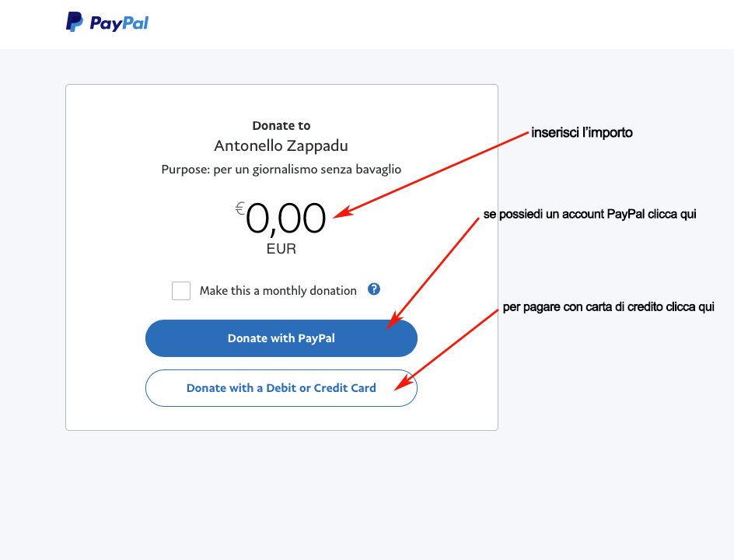Click the "se possiedi un account PayPal" note

(589, 215)
